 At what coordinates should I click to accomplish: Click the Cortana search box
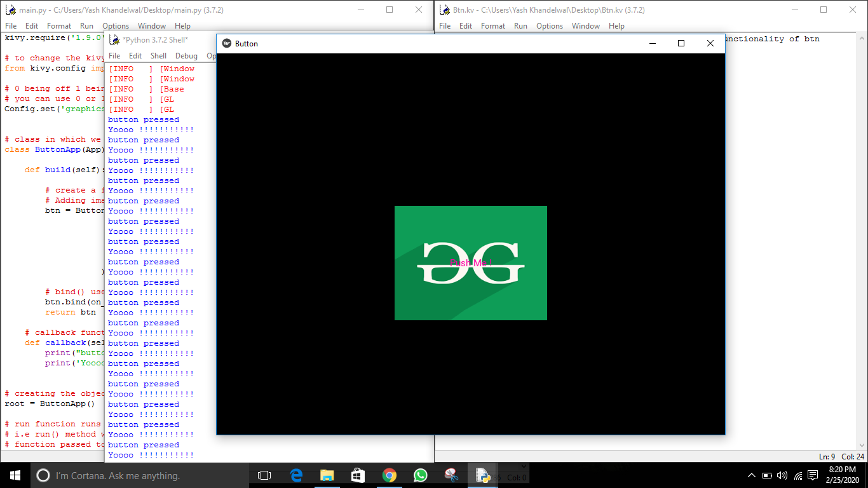(139, 475)
